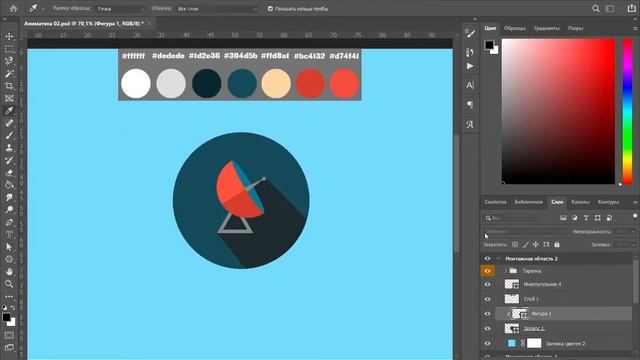This screenshot has width=640, height=360.
Task: Hide the 'Многоугольник 4' layer
Action: click(x=487, y=284)
